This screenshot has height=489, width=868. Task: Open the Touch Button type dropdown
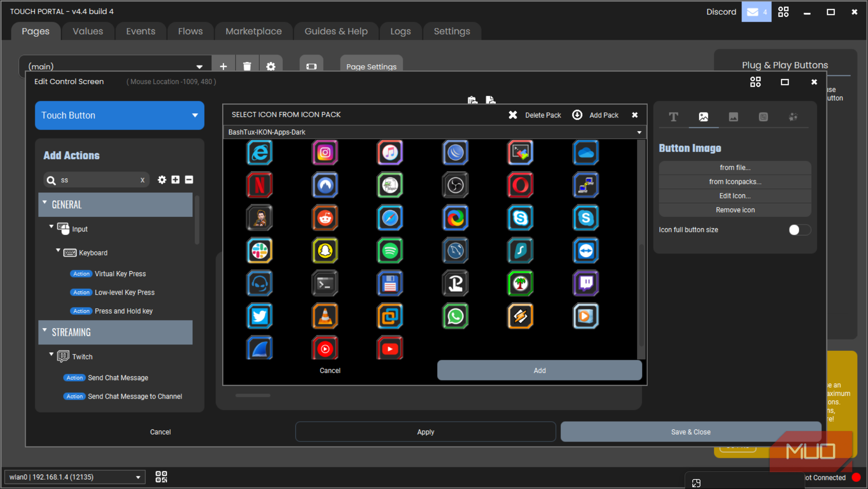[x=120, y=115]
